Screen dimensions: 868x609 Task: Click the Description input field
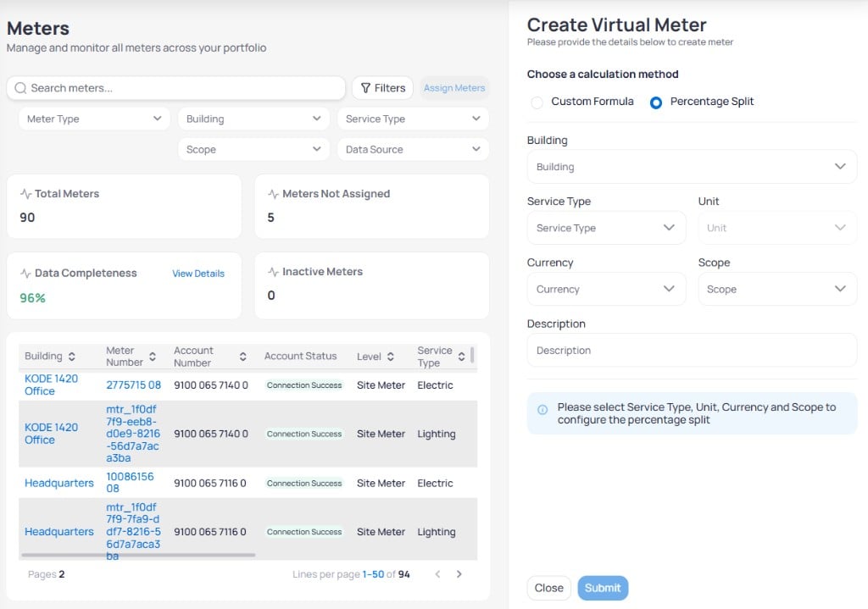[x=692, y=350]
